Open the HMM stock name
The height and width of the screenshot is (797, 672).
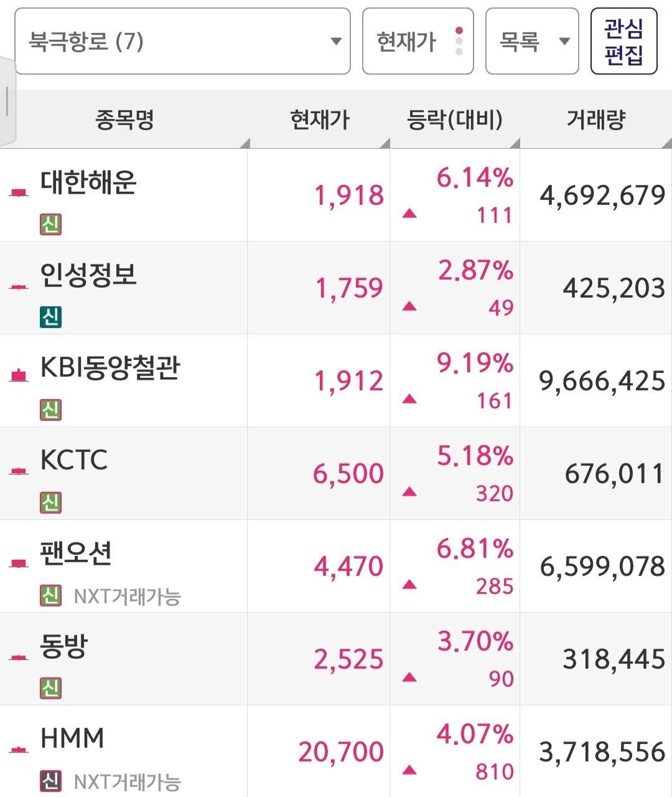tap(72, 738)
